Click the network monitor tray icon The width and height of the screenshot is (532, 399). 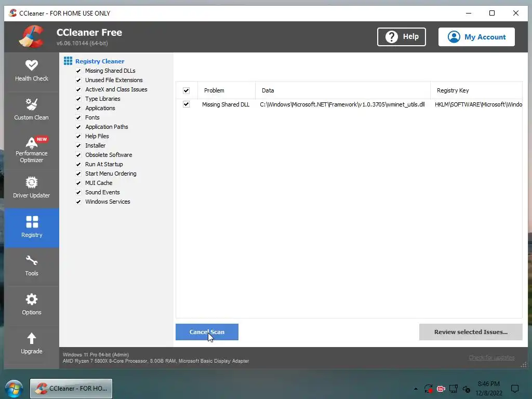453,389
